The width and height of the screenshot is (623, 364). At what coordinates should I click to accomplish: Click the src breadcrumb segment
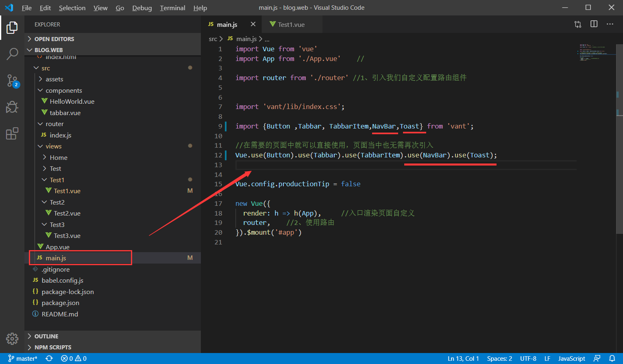213,39
